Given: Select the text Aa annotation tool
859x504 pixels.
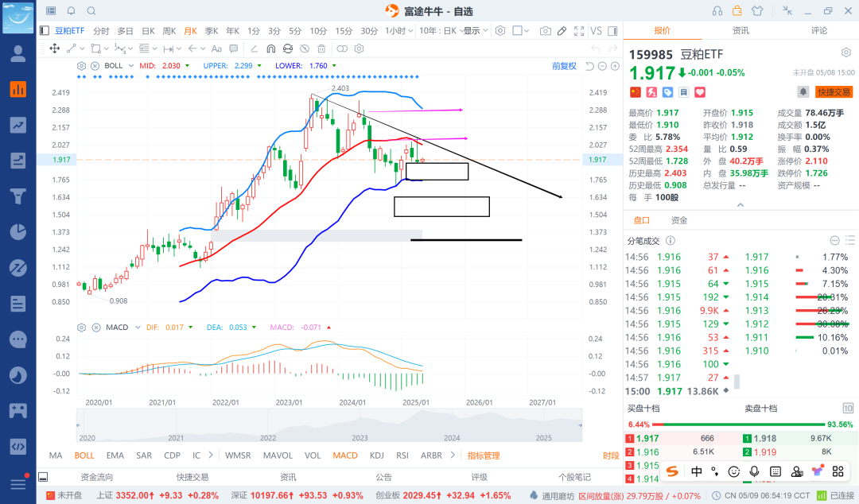Looking at the screenshot, I should (x=216, y=48).
